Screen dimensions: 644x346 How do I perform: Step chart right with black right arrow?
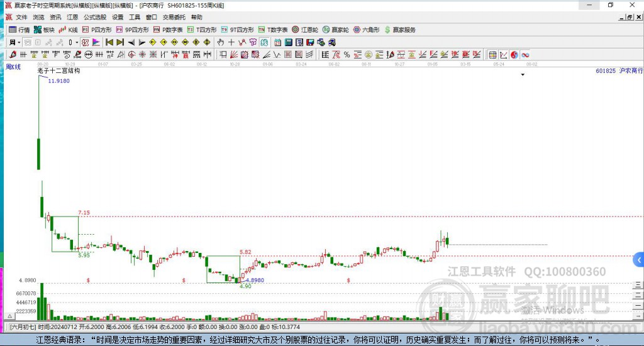(142, 42)
